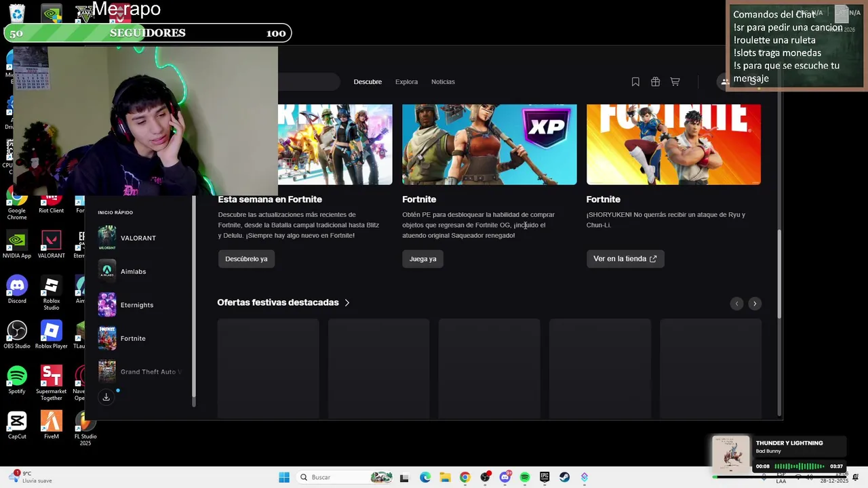The image size is (868, 488).
Task: Click the SHORYUKEN Ryu and Chun-Li description text
Action: coord(666,220)
